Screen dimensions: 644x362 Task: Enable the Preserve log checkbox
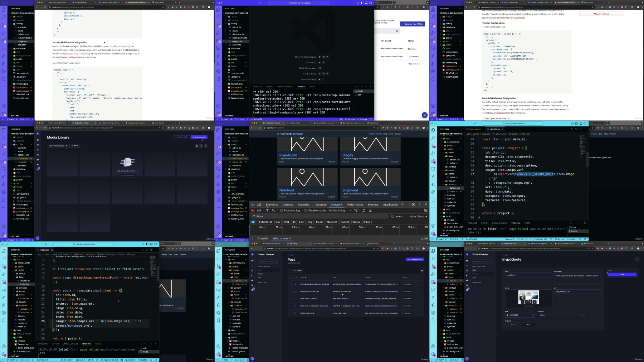[282, 211]
